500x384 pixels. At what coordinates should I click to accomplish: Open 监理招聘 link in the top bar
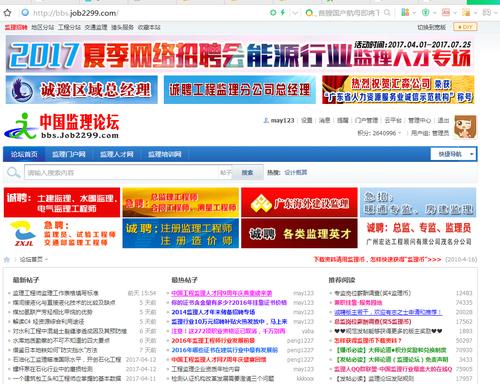[x=16, y=27]
